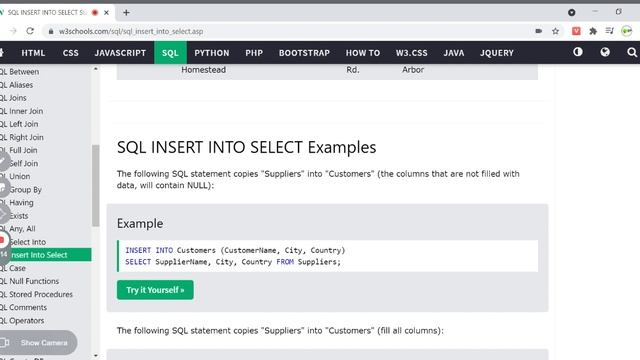Click the camera indicator in the address bar
Screen dimensions: 640x360
point(539,31)
